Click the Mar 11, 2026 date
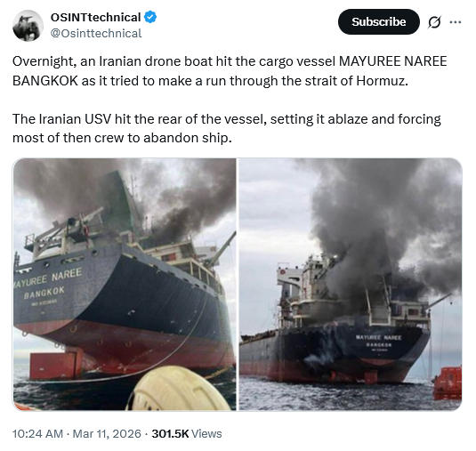This screenshot has width=476, height=451. [x=107, y=434]
